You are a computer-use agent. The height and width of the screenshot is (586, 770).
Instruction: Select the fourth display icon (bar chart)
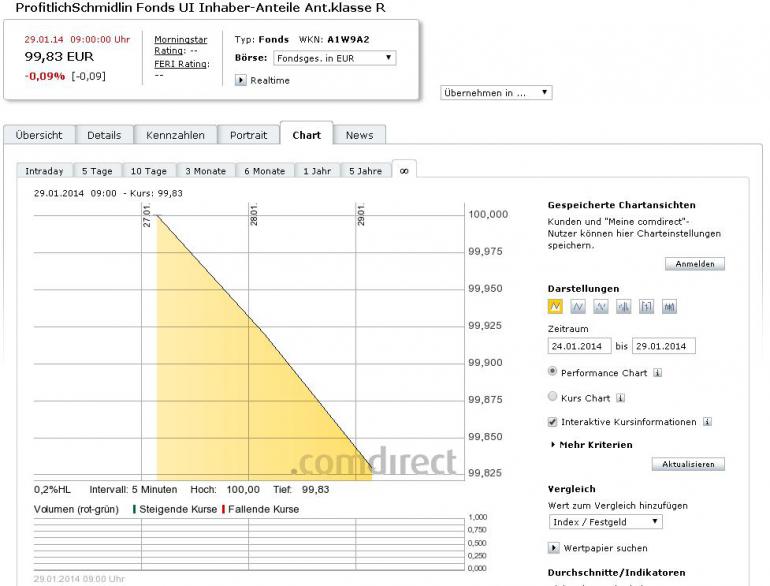pyautogui.click(x=623, y=307)
